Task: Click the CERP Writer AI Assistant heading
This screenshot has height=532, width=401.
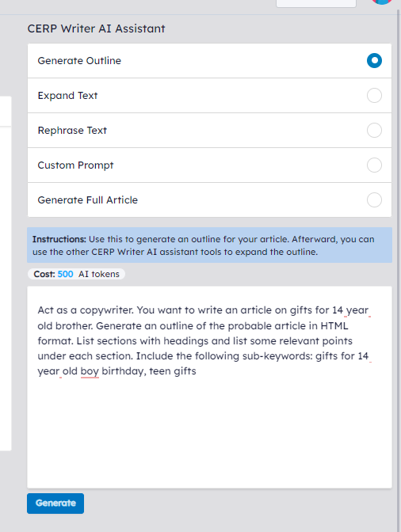Action: 96,28
